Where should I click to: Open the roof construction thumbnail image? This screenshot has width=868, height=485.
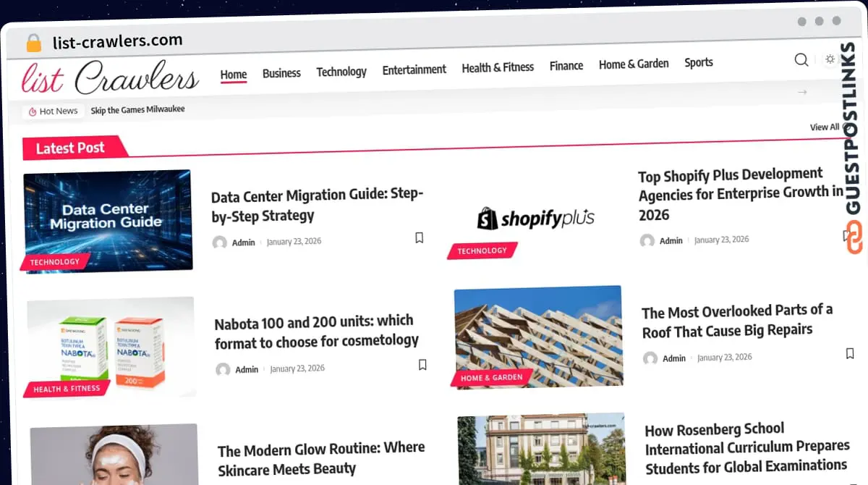pyautogui.click(x=537, y=337)
